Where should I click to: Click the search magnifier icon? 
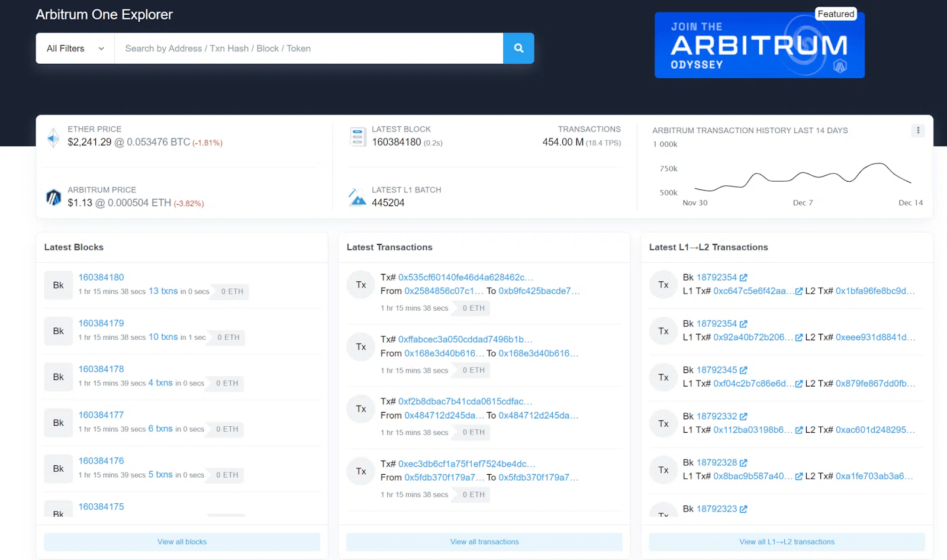(x=518, y=48)
